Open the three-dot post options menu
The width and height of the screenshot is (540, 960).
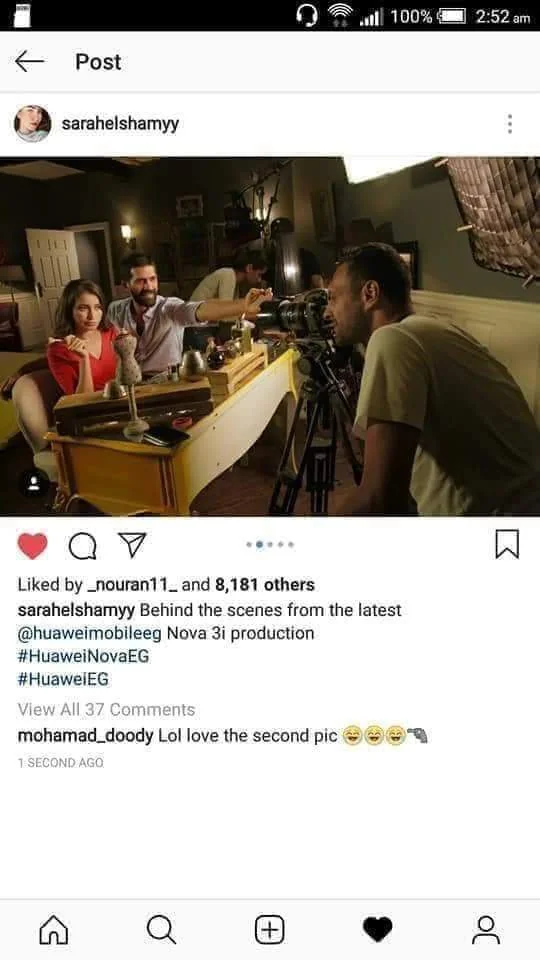pos(509,124)
